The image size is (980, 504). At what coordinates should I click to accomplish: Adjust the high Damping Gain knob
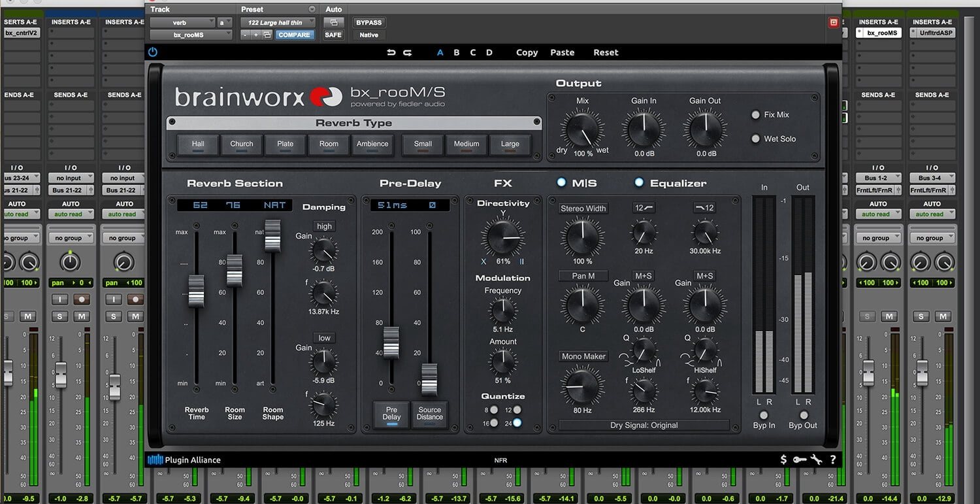click(323, 249)
